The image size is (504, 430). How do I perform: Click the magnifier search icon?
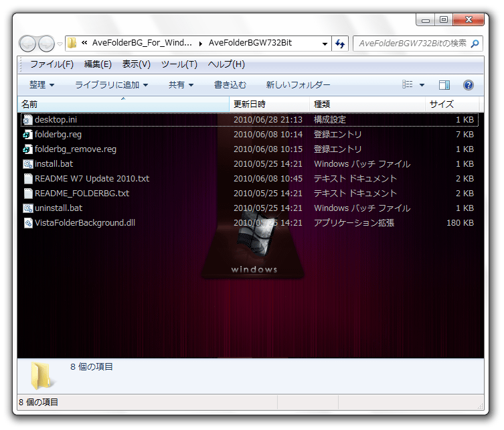click(475, 44)
